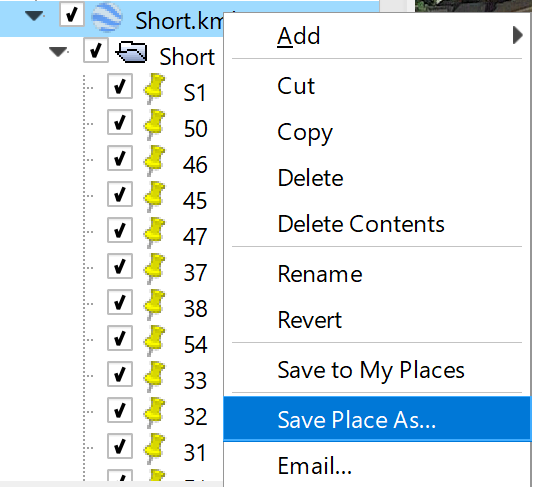The image size is (533, 487).
Task: Collapse the Short.kml tree node
Action: (34, 16)
